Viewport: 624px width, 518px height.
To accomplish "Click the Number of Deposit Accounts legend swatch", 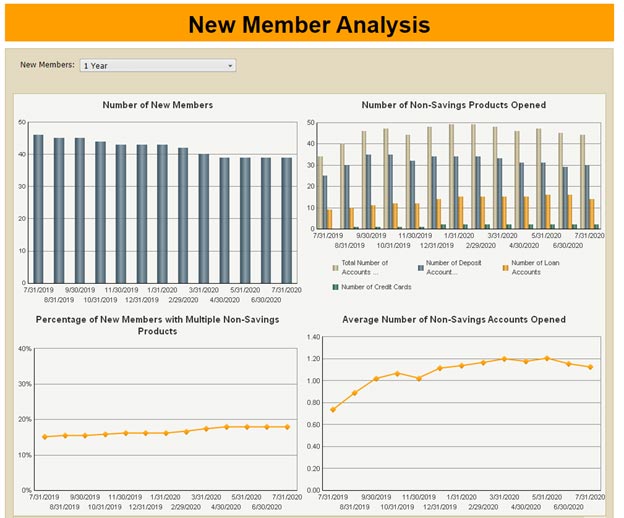I will pos(420,266).
